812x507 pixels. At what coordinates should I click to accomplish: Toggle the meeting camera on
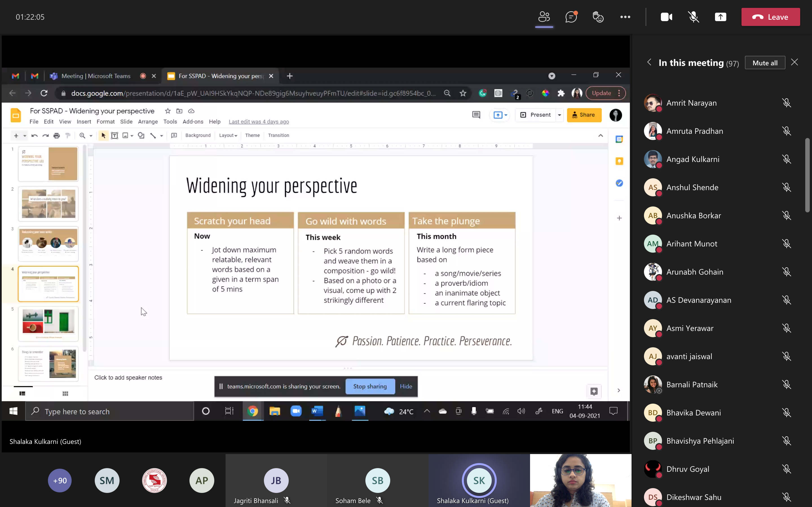tap(667, 17)
